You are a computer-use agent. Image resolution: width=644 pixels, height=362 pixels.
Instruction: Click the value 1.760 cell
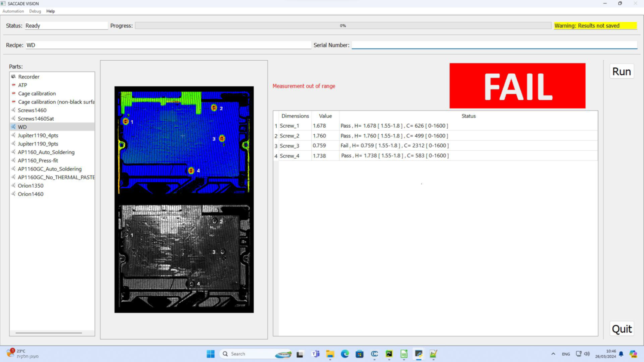click(x=325, y=136)
